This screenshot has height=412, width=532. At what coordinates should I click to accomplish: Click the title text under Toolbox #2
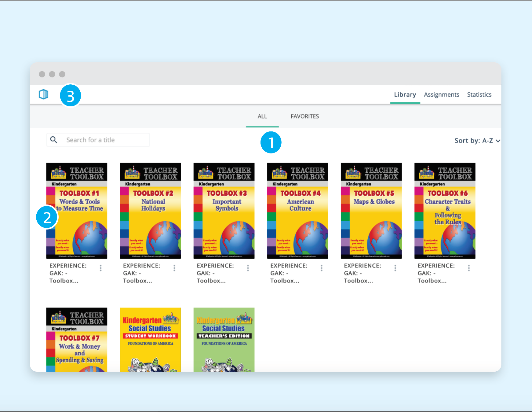142,273
